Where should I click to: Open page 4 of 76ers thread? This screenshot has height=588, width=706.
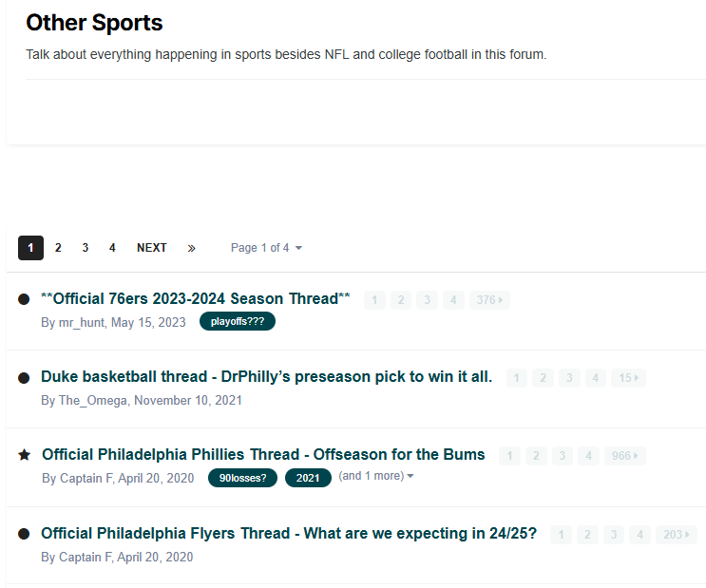[453, 300]
